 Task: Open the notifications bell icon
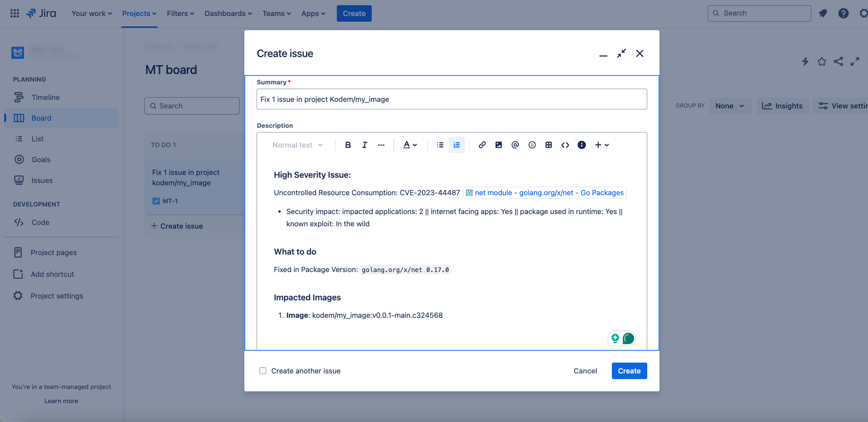click(823, 13)
